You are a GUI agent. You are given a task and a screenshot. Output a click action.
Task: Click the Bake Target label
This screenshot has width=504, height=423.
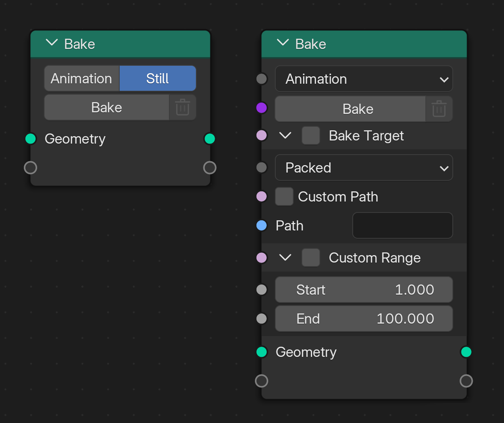coord(366,136)
